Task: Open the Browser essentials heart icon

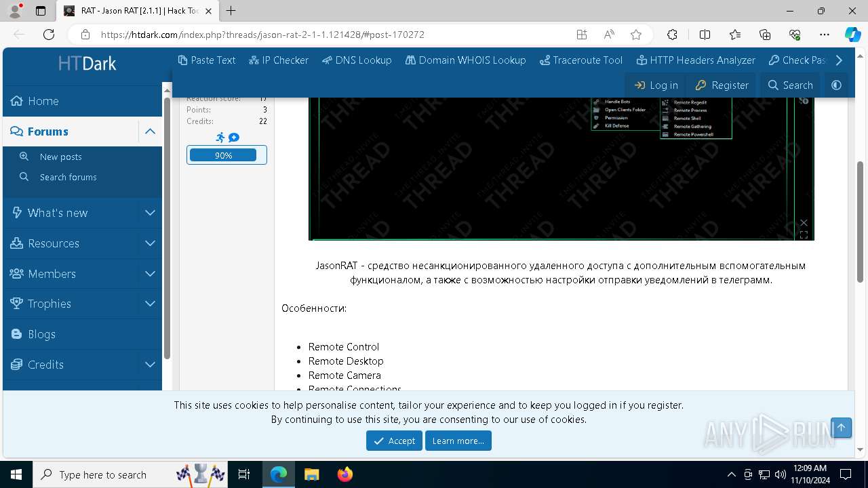Action: [x=795, y=35]
